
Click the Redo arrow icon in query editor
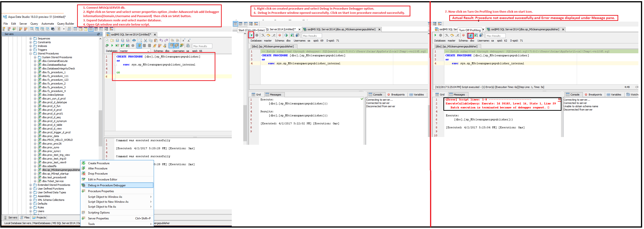pos(166,40)
